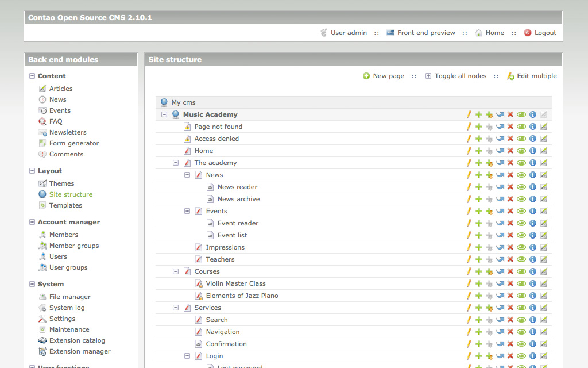The image size is (588, 368).
Task: Go to Themes in the Layout section
Action: pyautogui.click(x=61, y=183)
